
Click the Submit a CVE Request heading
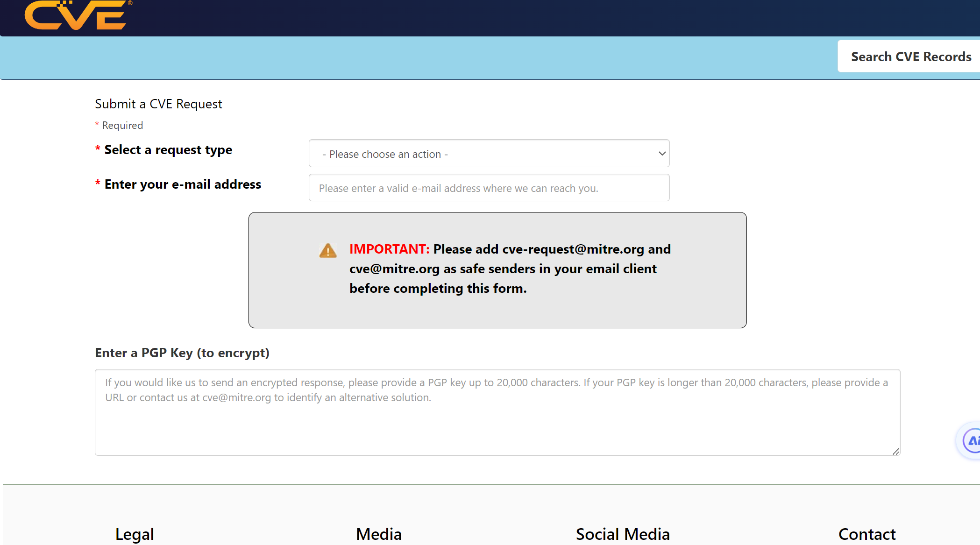tap(158, 104)
